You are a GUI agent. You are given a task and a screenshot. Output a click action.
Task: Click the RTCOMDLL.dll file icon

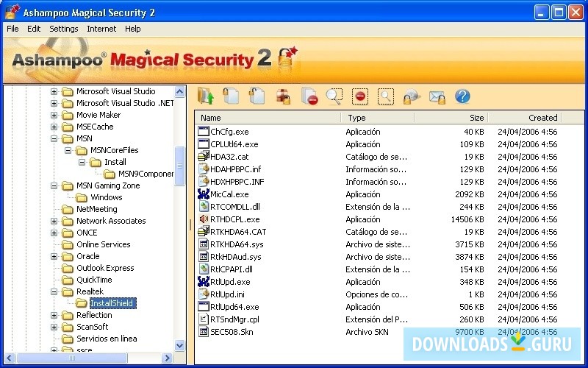click(x=204, y=207)
